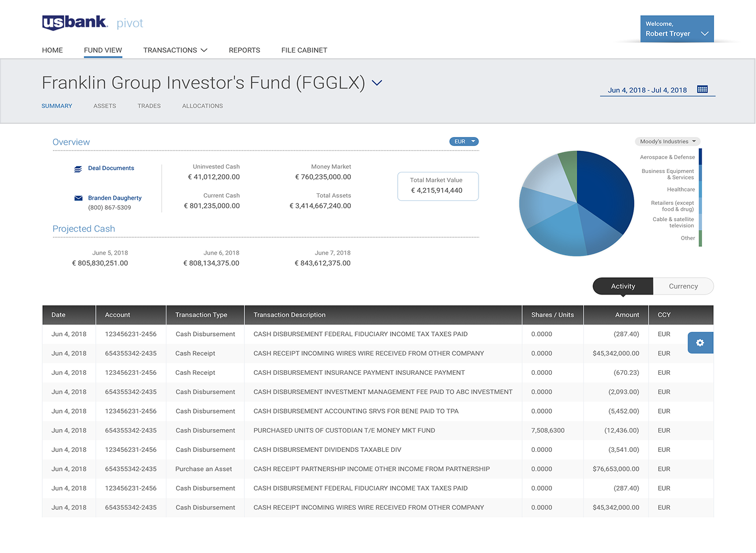
Task: Sort by the Transaction Type column header
Action: pyautogui.click(x=206, y=315)
